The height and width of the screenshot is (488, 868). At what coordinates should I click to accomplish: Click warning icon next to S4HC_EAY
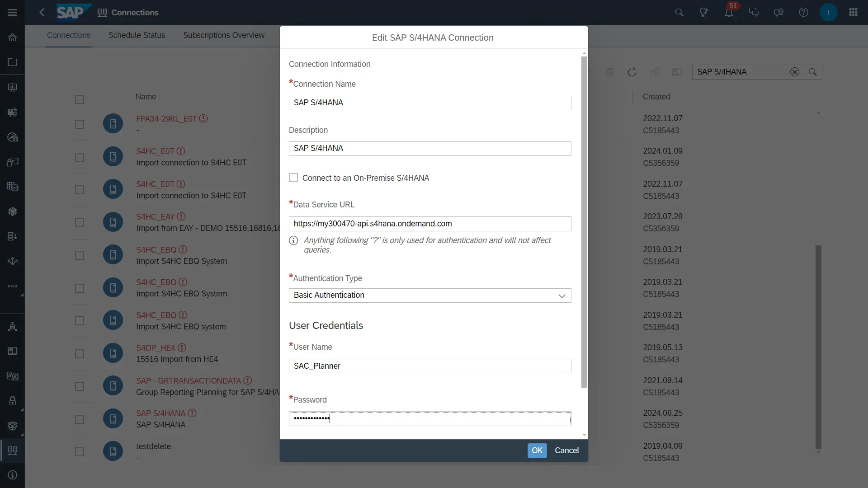pyautogui.click(x=181, y=216)
